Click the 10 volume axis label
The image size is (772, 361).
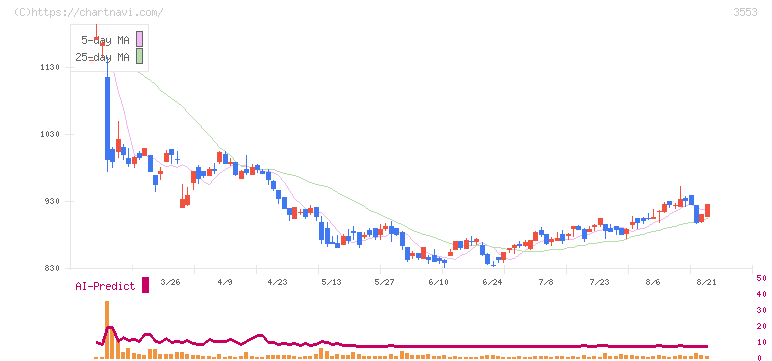[761, 342]
